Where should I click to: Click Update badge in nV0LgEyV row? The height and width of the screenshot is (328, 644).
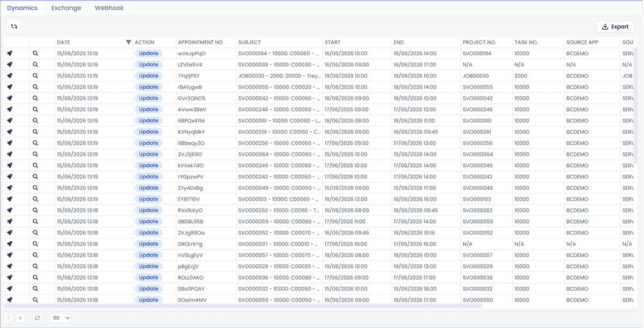(148, 255)
